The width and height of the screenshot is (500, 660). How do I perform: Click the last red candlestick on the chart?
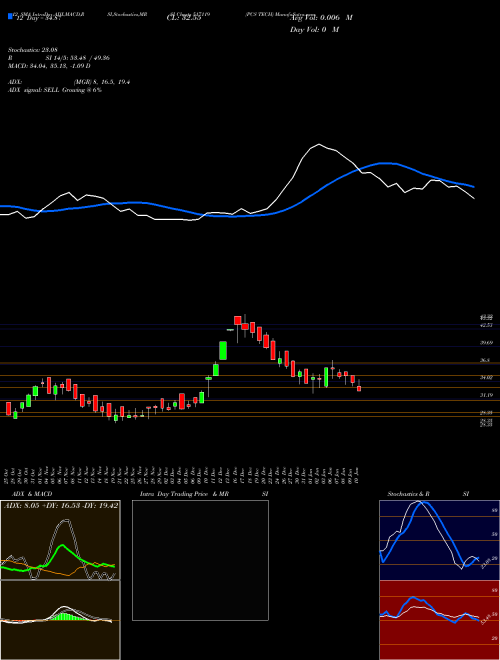tap(359, 389)
